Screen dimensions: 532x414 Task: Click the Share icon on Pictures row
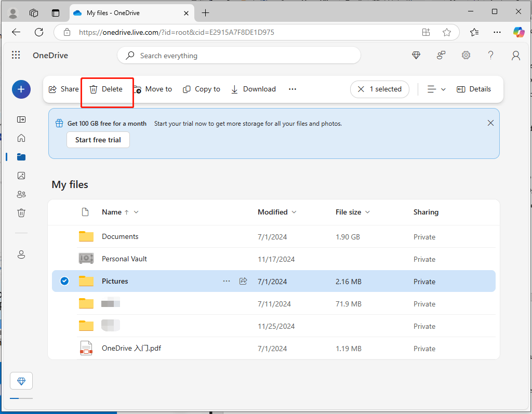(243, 281)
